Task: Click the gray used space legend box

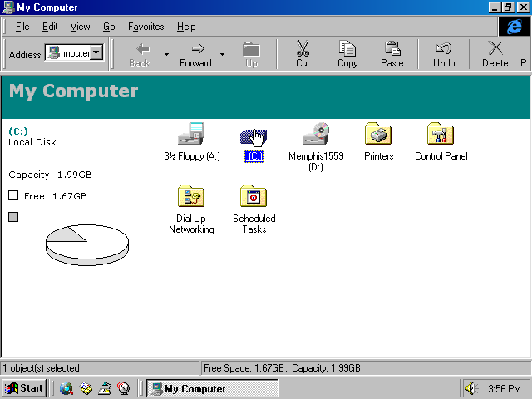Action: point(13,217)
